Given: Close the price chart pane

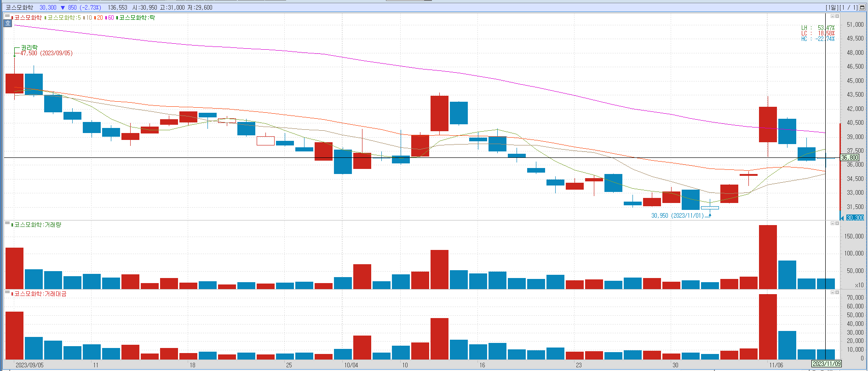Looking at the screenshot, I should point(837,16).
